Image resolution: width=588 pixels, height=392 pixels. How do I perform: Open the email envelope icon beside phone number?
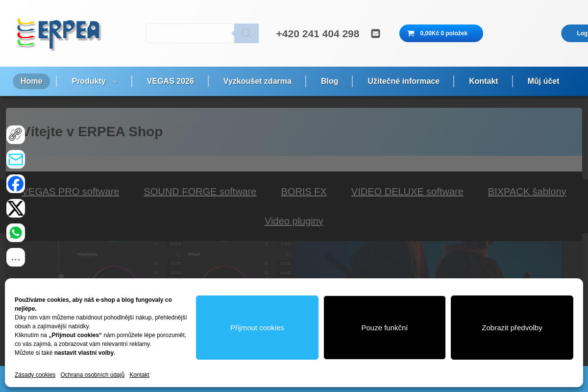(x=375, y=33)
